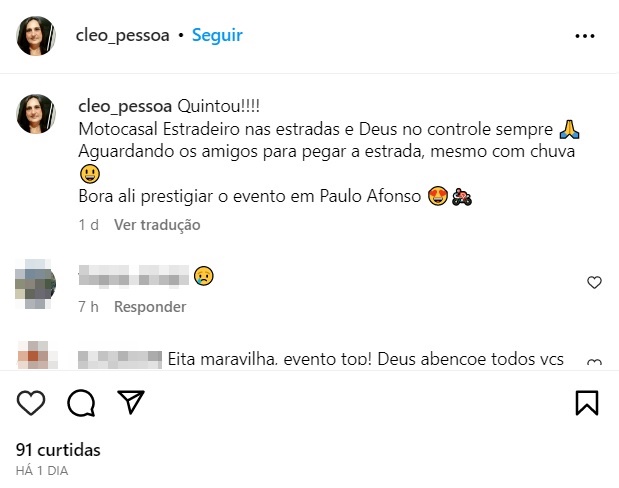Screen dimensions: 619x488
Task: Reply to first comment via Responder
Action: click(x=150, y=307)
